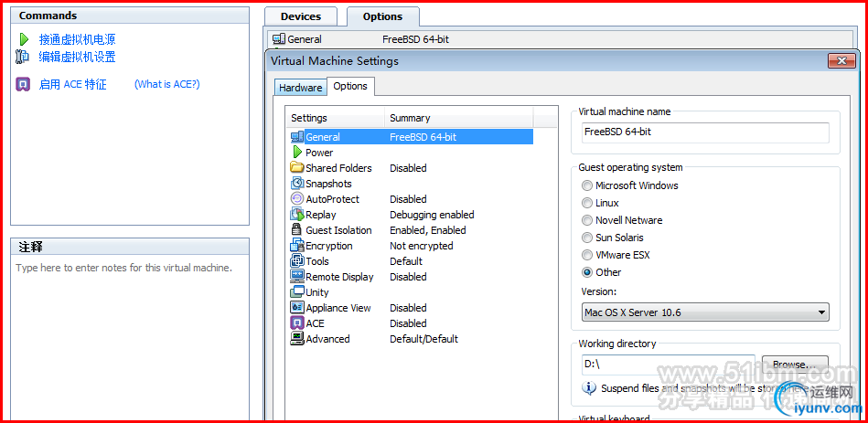The width and height of the screenshot is (868, 423).
Task: Choose Novell Netware as guest OS
Action: [587, 220]
